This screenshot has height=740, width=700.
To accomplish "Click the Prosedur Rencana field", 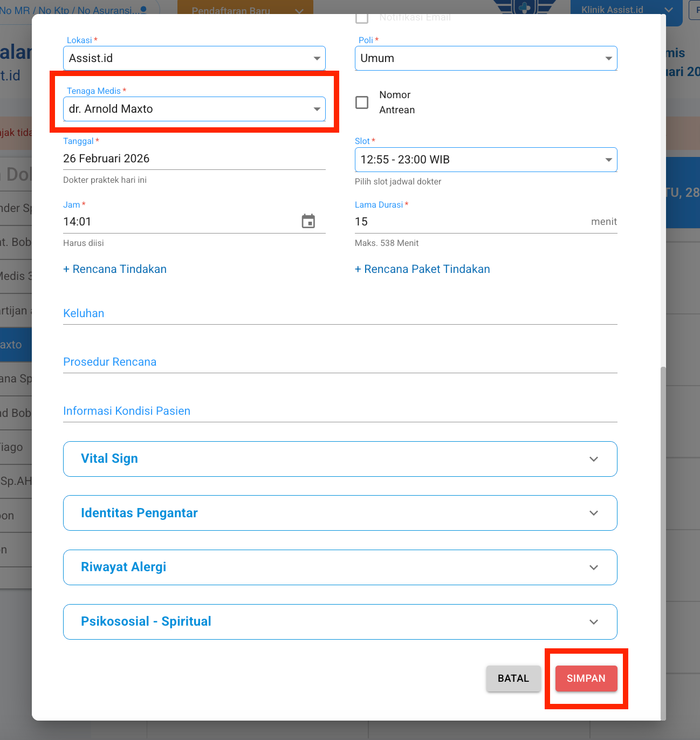I will (340, 362).
